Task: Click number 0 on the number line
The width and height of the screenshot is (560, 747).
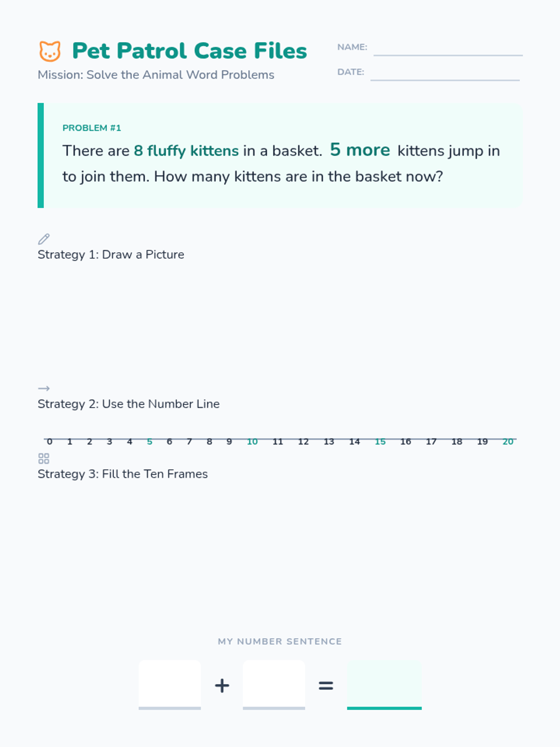Action: [x=50, y=442]
